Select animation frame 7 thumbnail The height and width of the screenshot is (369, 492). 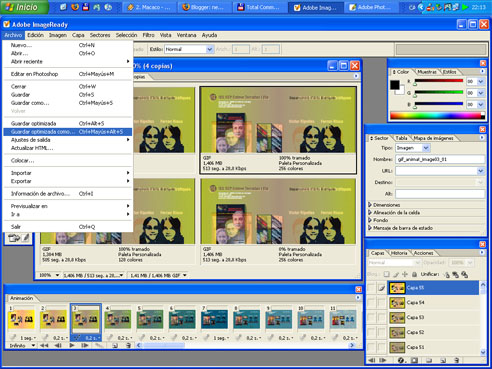(214, 319)
